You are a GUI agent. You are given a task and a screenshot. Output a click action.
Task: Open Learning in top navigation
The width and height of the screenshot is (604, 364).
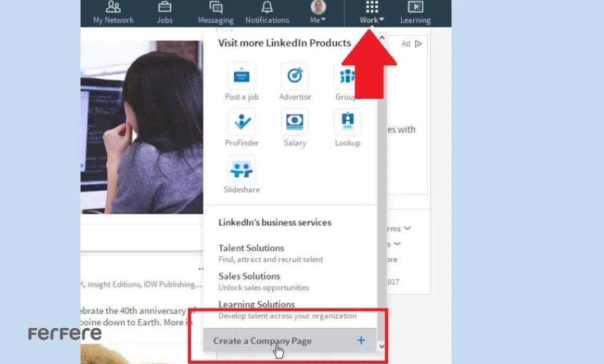[x=415, y=13]
